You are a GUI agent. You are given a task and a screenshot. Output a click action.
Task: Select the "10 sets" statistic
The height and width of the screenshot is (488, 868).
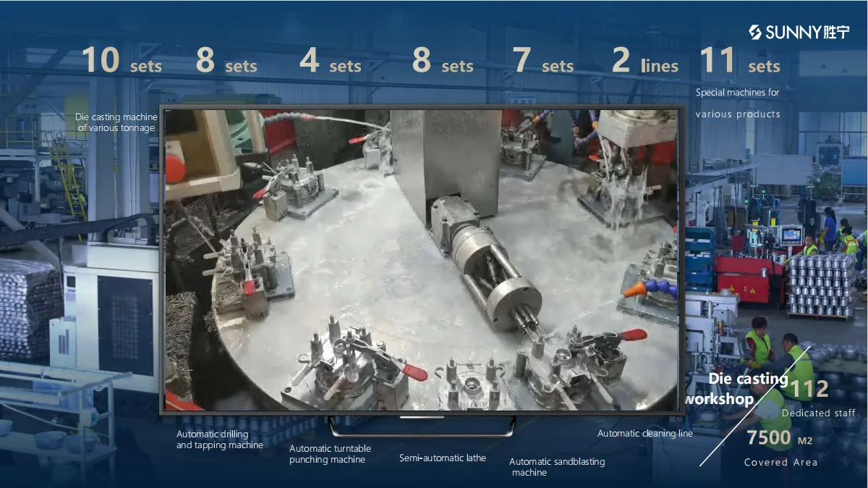[122, 62]
